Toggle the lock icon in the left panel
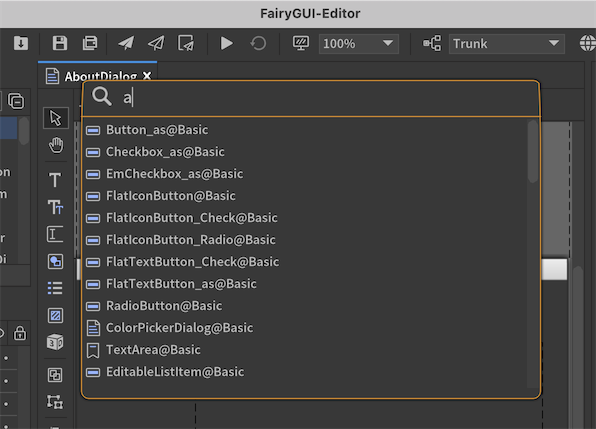Image resolution: width=596 pixels, height=429 pixels. coord(20,333)
